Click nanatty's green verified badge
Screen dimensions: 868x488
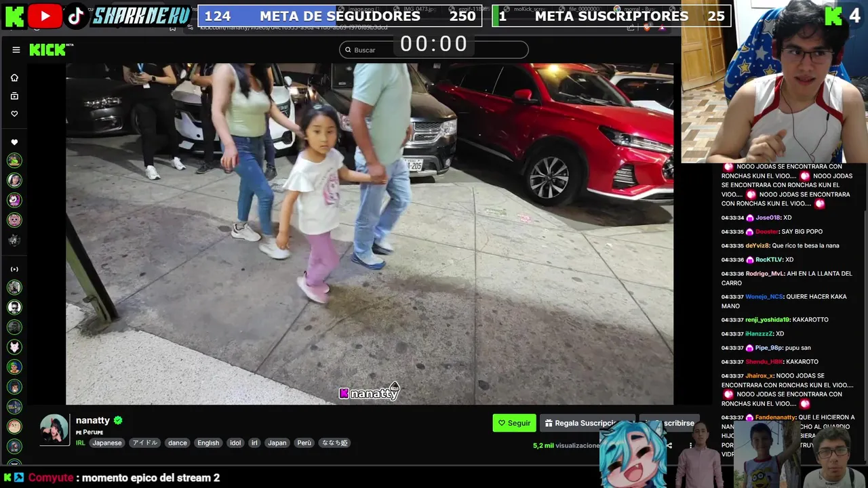[118, 420]
